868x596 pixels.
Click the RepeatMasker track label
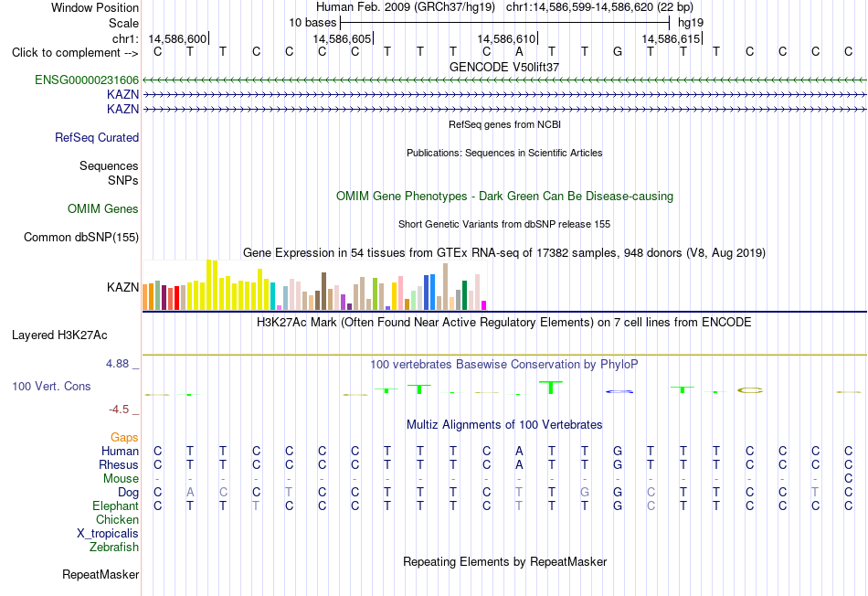[x=101, y=574]
